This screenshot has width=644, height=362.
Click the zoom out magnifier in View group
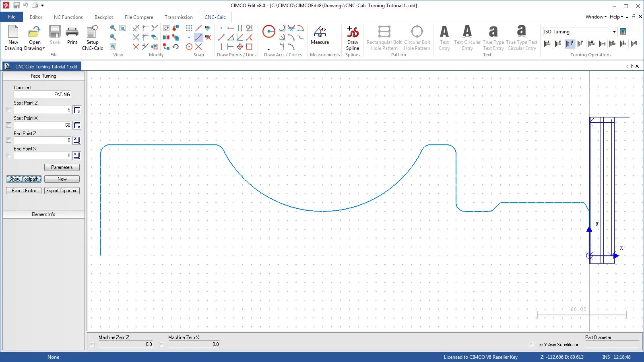pos(113,37)
